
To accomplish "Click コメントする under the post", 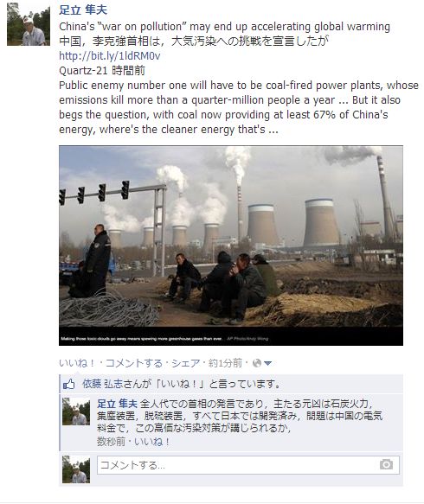I will click(x=134, y=363).
